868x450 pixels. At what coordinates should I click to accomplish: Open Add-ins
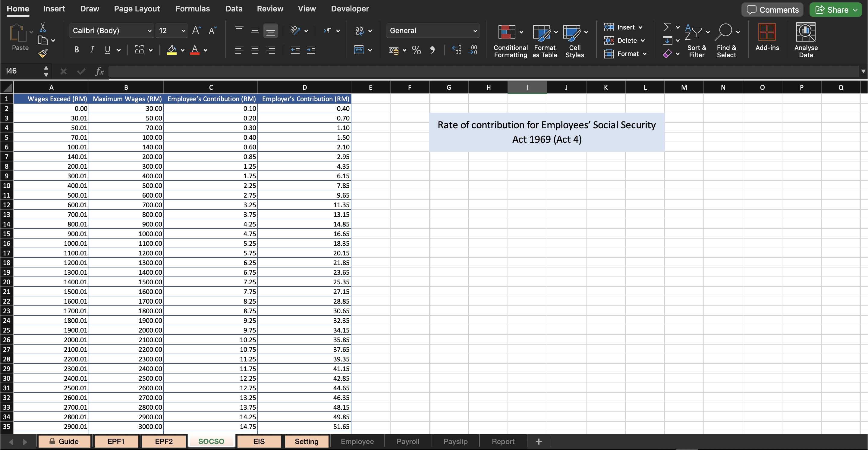tap(767, 37)
